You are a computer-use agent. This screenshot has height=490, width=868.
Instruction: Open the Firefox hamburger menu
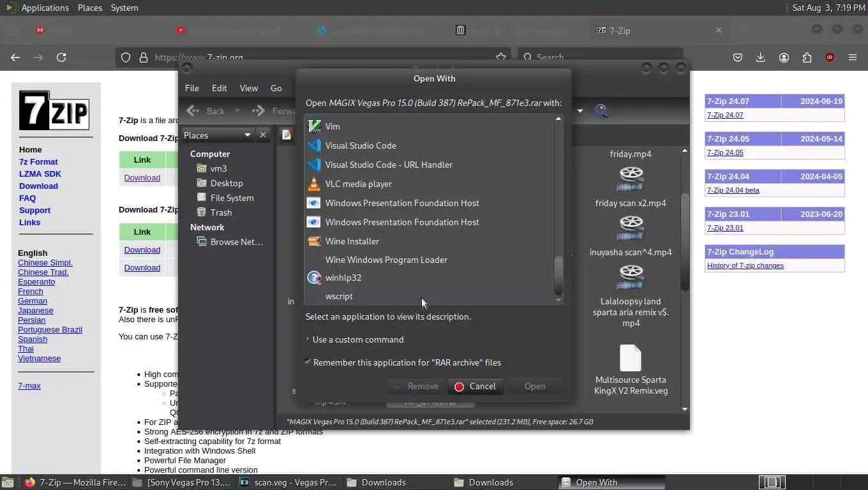[x=853, y=57]
